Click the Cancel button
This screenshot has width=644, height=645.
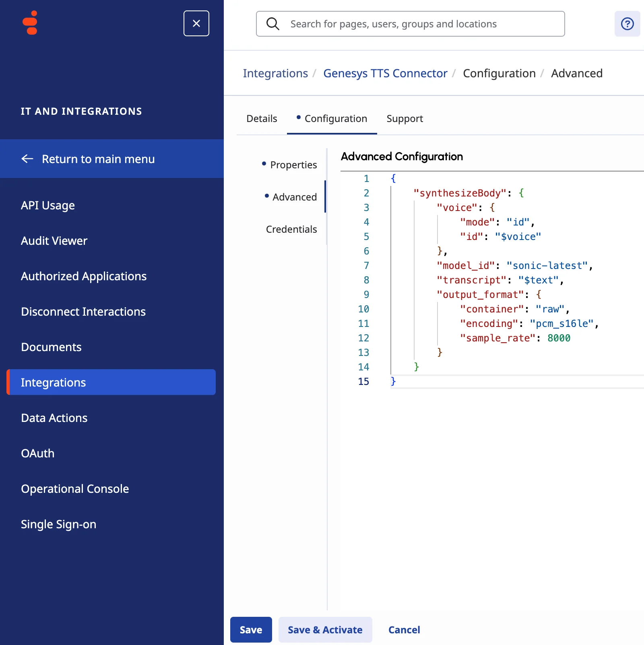pyautogui.click(x=404, y=630)
